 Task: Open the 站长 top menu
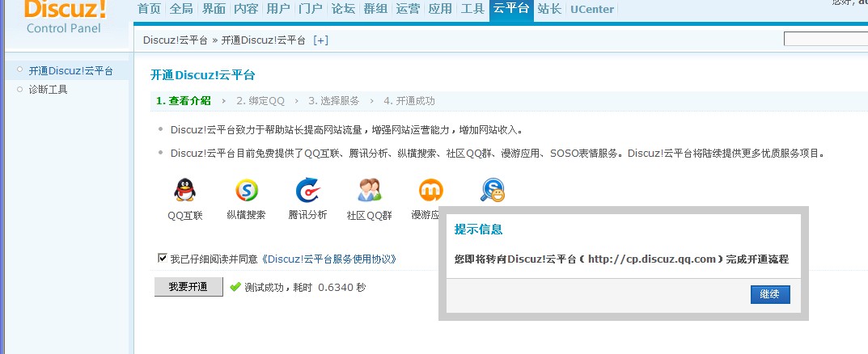coord(549,9)
